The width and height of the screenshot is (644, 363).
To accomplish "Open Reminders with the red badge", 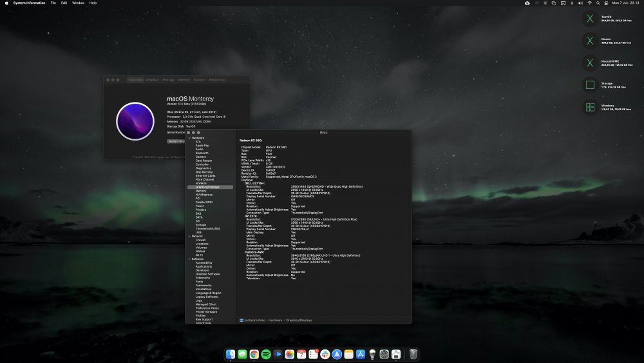I will coord(314,354).
